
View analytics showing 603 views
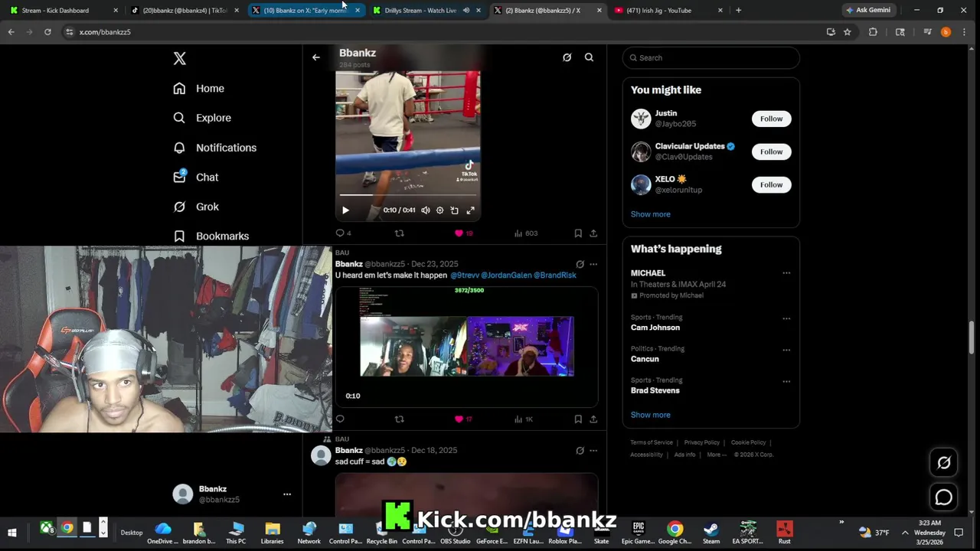[x=526, y=233]
